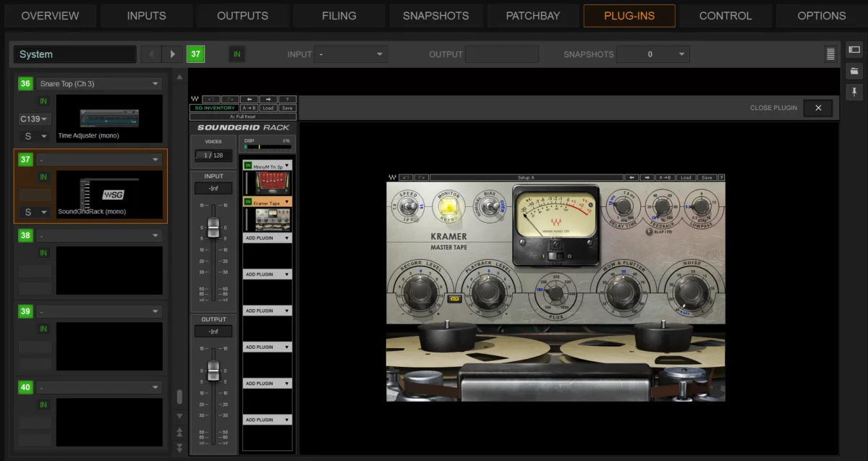Go to previous rack with left arrow
This screenshot has width=868, height=461.
pyautogui.click(x=151, y=54)
